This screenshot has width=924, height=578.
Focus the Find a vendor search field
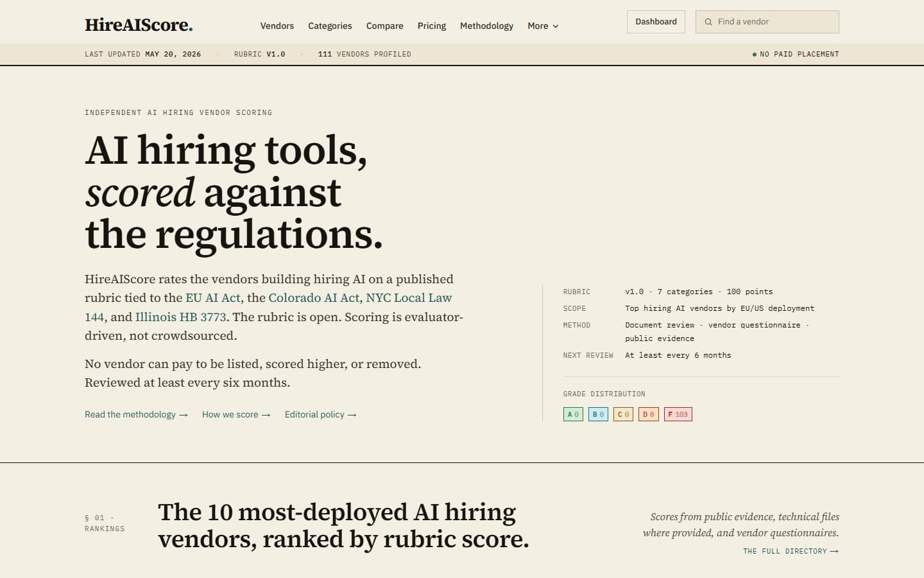pyautogui.click(x=767, y=22)
